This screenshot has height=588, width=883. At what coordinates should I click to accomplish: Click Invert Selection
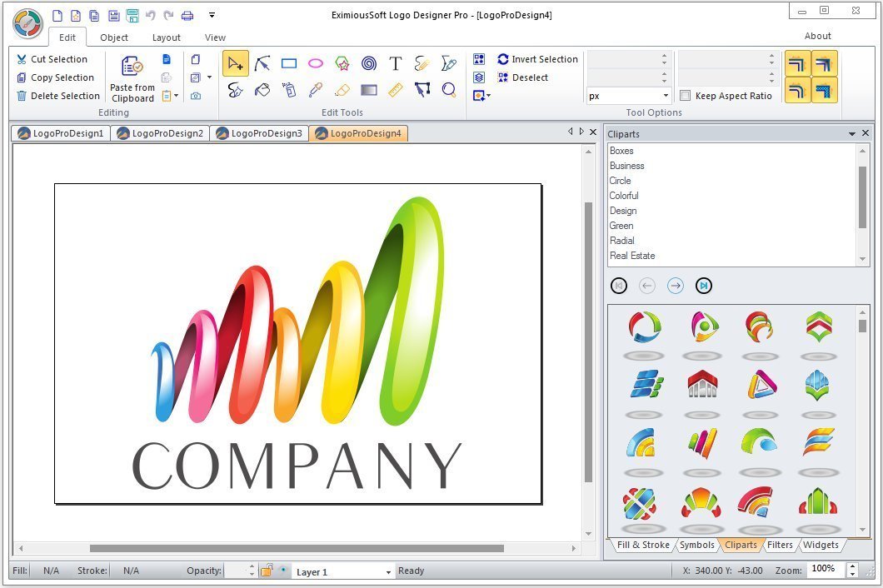(538, 59)
